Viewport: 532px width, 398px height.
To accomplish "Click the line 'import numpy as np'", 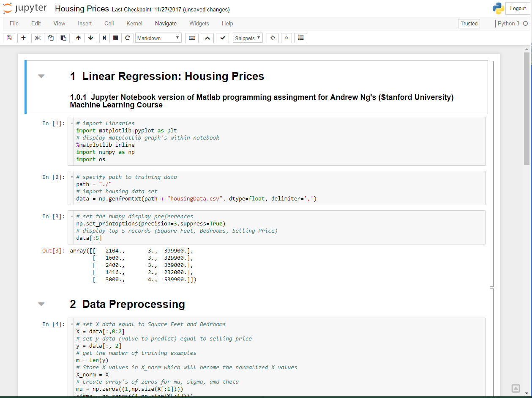I will [105, 152].
